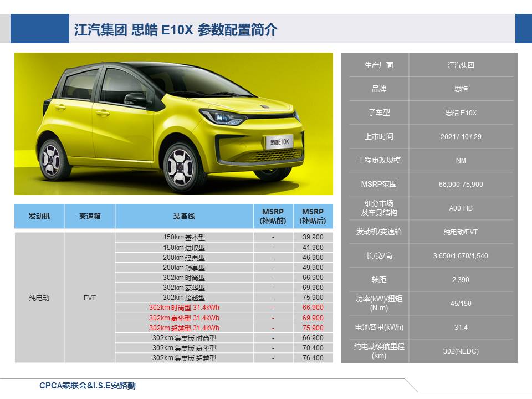Select the yellow E10X car photo
This screenshot has width=532, height=399.
pos(173,124)
